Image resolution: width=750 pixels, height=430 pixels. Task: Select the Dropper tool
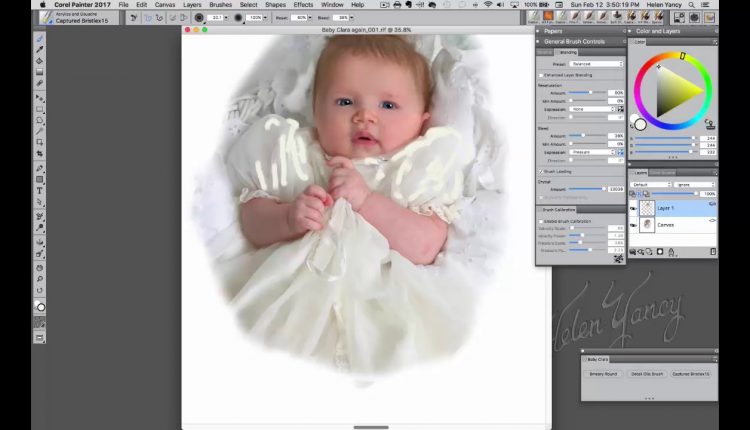40,49
